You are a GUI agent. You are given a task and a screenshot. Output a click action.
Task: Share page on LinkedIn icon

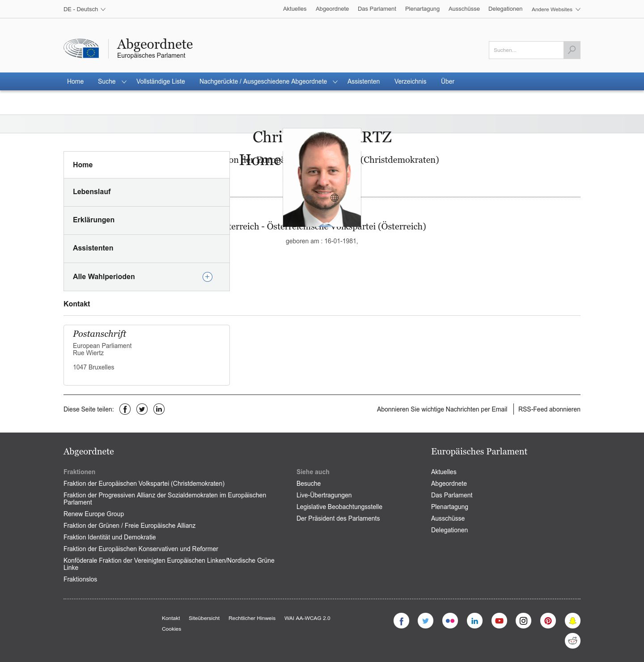tap(159, 409)
